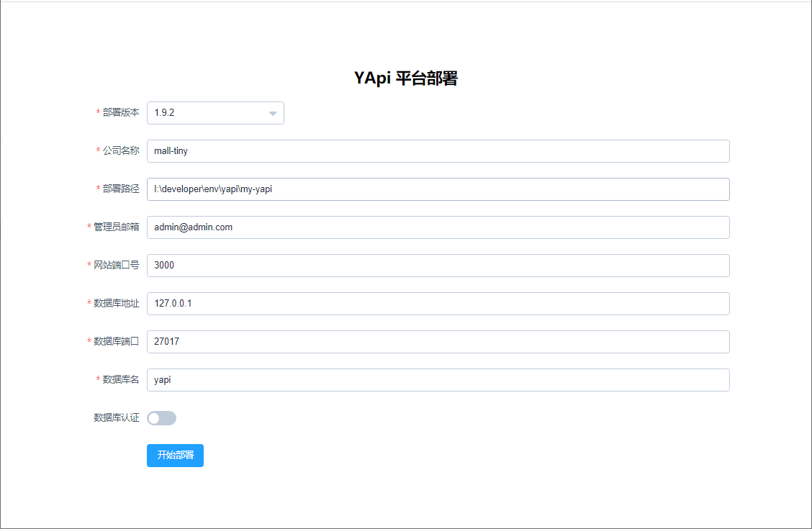Click the 部署版本 label
This screenshot has height=529, width=812.
[121, 112]
